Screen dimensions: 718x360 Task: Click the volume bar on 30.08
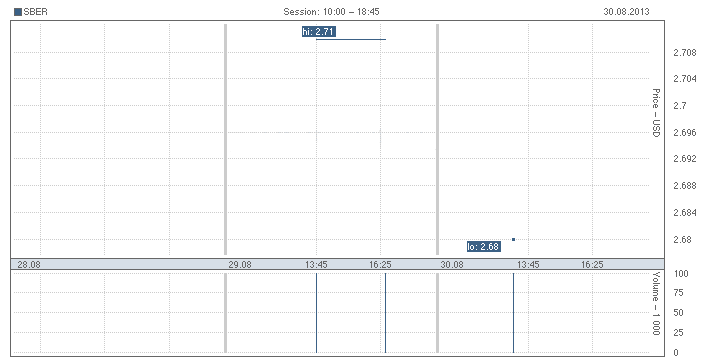tap(513, 313)
